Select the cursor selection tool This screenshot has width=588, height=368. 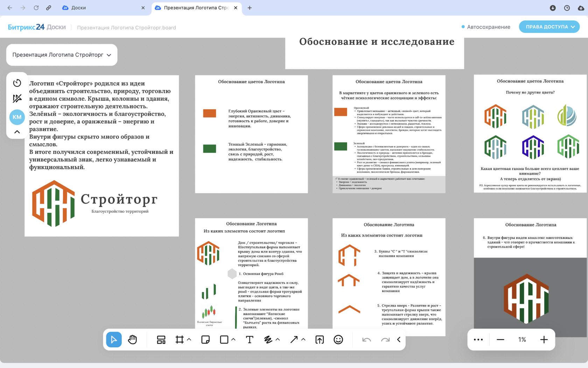114,339
